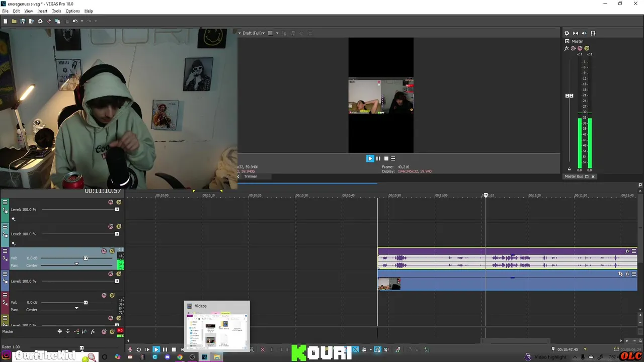Image resolution: width=644 pixels, height=362 pixels.
Task: Solo the Master bus in Master Bus panel
Action: 587,48
